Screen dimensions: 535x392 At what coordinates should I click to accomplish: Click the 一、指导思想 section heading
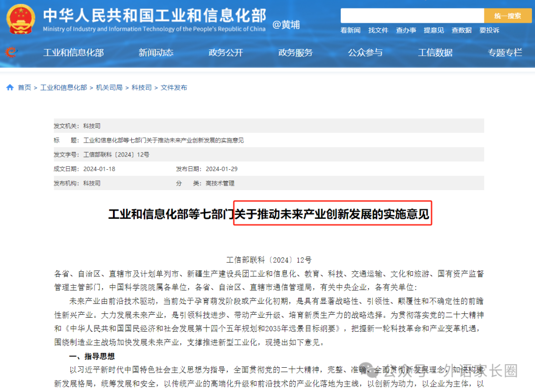pos(92,356)
